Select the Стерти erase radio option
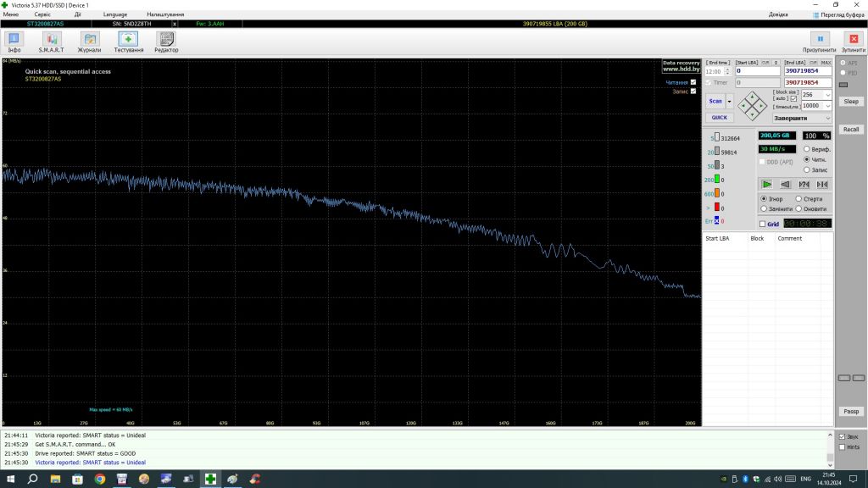 798,198
